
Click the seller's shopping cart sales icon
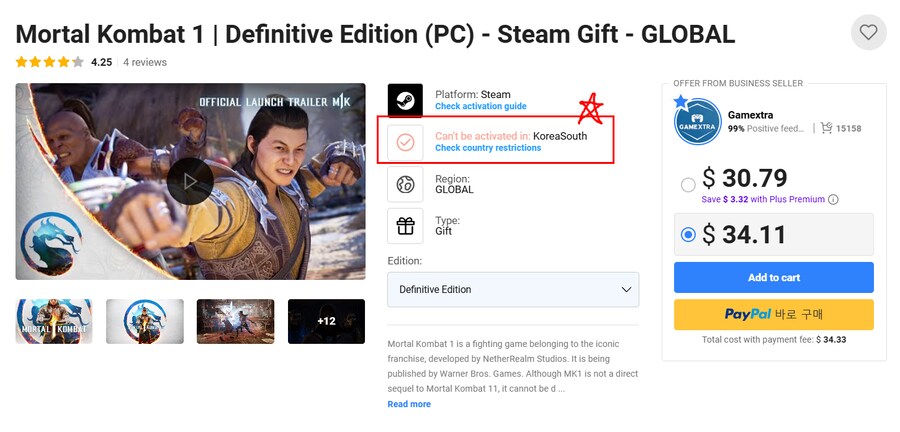[x=826, y=128]
